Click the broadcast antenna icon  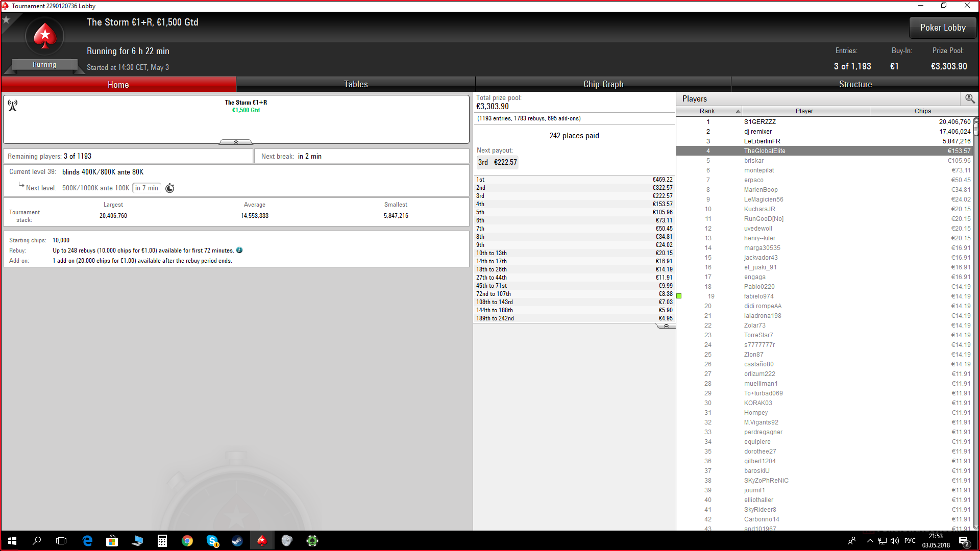click(13, 105)
